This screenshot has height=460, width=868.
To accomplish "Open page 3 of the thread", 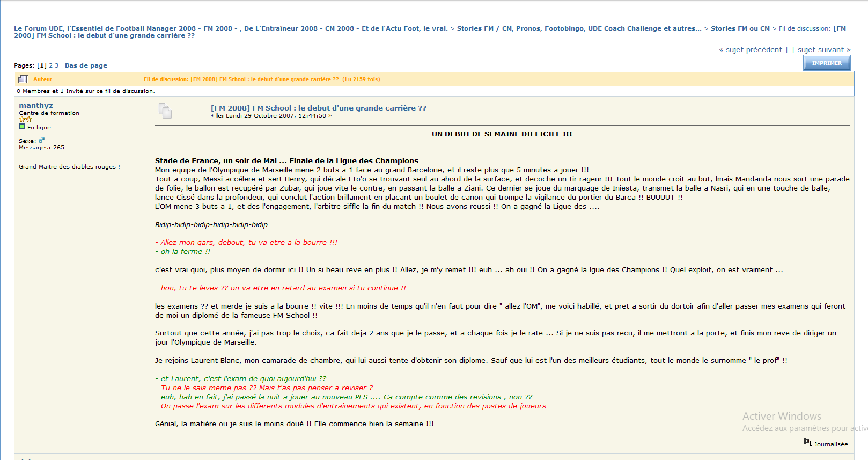I will pyautogui.click(x=56, y=65).
